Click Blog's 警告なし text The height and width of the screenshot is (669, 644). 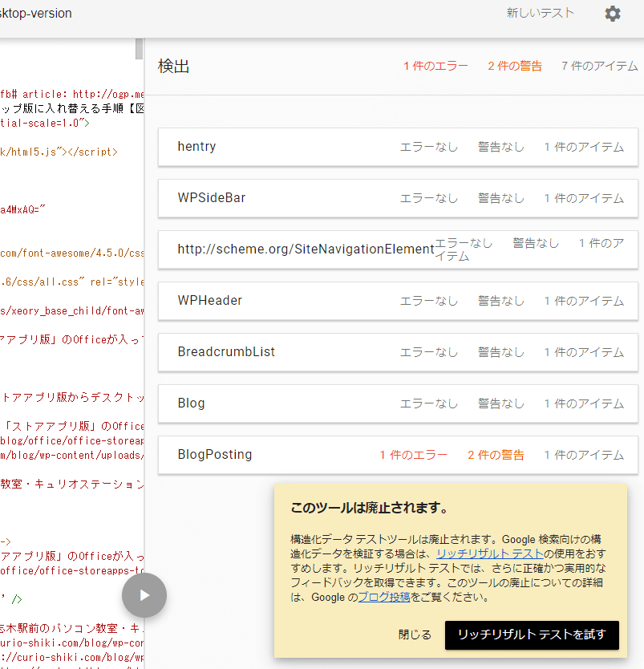coord(501,403)
